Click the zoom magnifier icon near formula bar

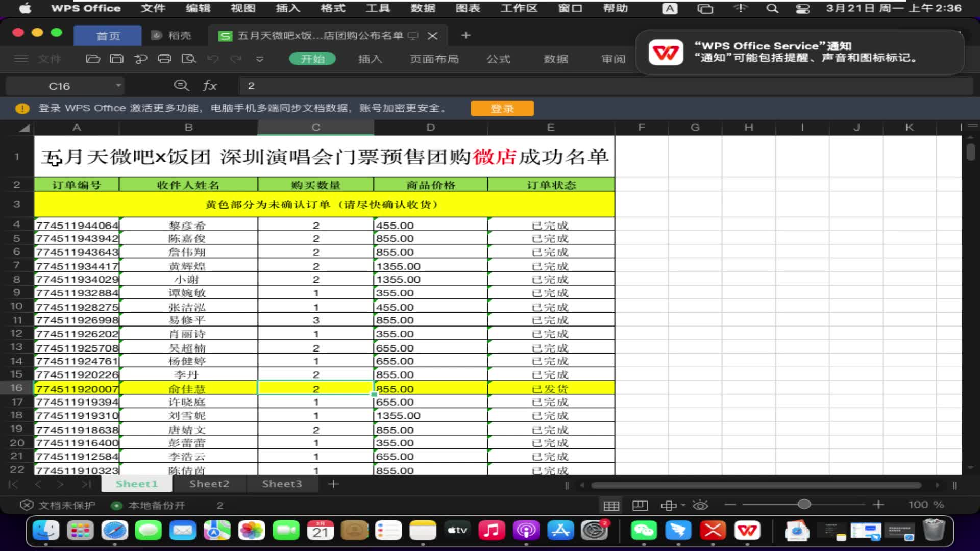click(182, 85)
